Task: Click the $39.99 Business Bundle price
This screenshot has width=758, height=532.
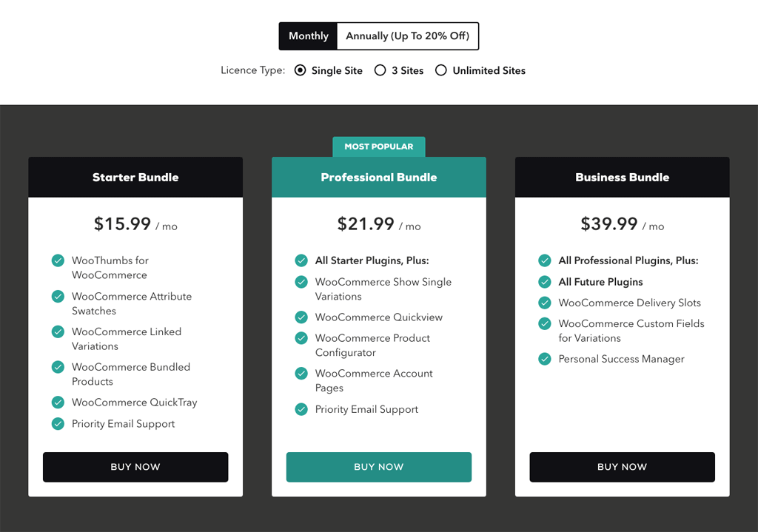Action: click(609, 224)
